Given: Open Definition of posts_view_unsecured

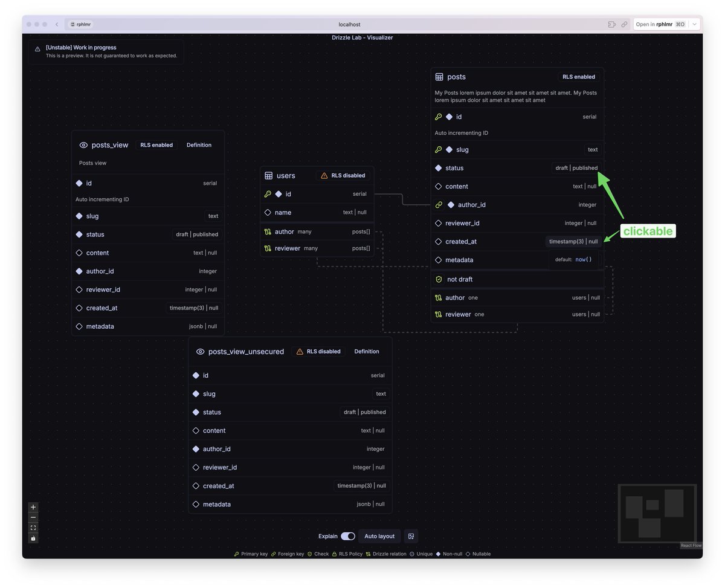Looking at the screenshot, I should click(x=367, y=352).
